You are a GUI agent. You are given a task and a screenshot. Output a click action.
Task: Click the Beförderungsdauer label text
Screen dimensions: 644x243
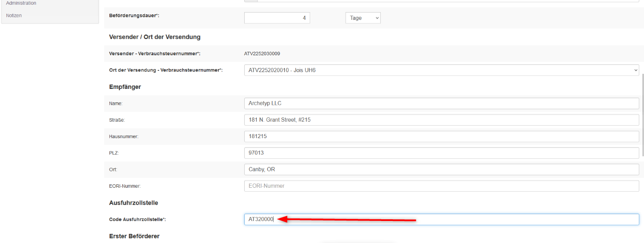tap(134, 16)
